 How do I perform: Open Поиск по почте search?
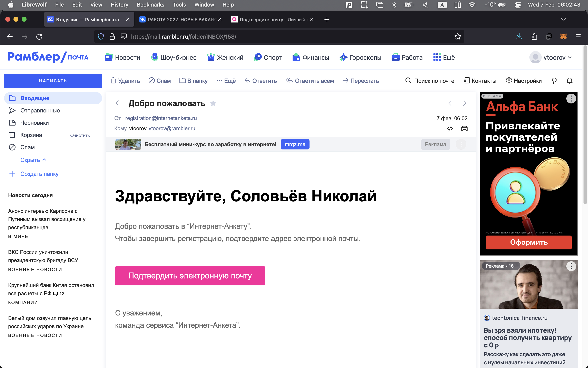click(x=430, y=81)
